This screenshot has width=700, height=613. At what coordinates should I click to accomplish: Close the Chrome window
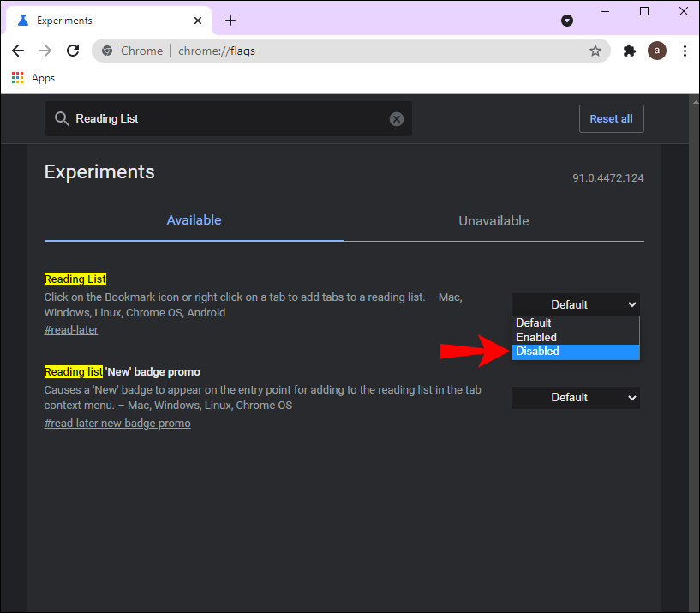click(x=684, y=12)
